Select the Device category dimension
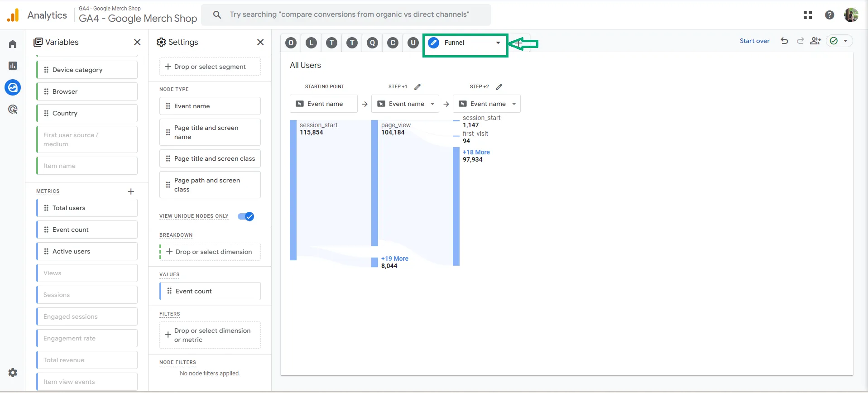The height and width of the screenshot is (393, 868). [x=87, y=70]
